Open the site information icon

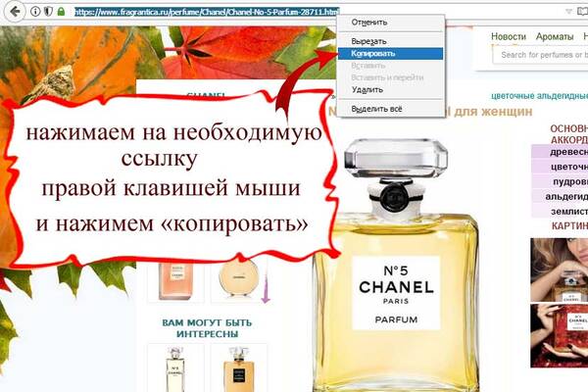pos(35,12)
